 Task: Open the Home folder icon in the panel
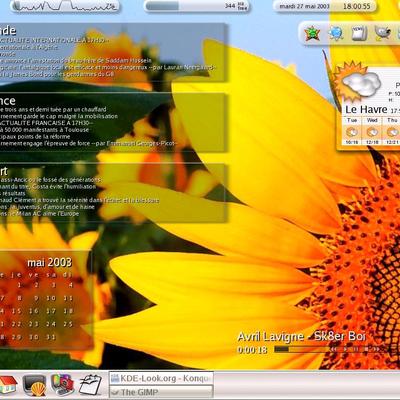pyautogui.click(x=8, y=385)
